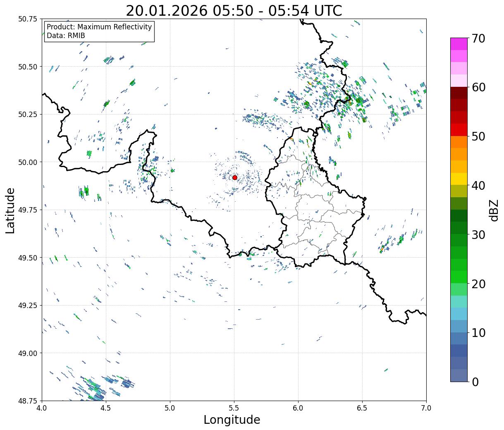Click the longitude 4.5 tick label
Viewport: 504px width, 430px height.
pos(106,408)
